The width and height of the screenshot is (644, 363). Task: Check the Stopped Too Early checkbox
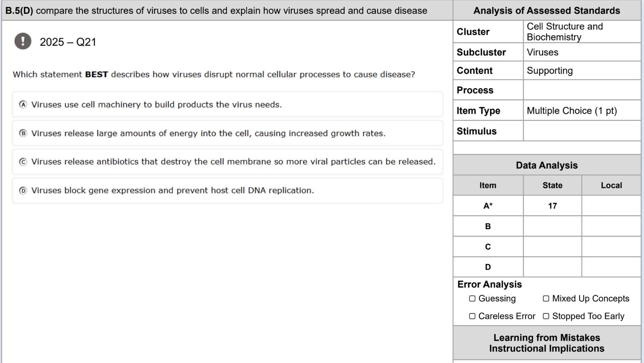coord(546,316)
